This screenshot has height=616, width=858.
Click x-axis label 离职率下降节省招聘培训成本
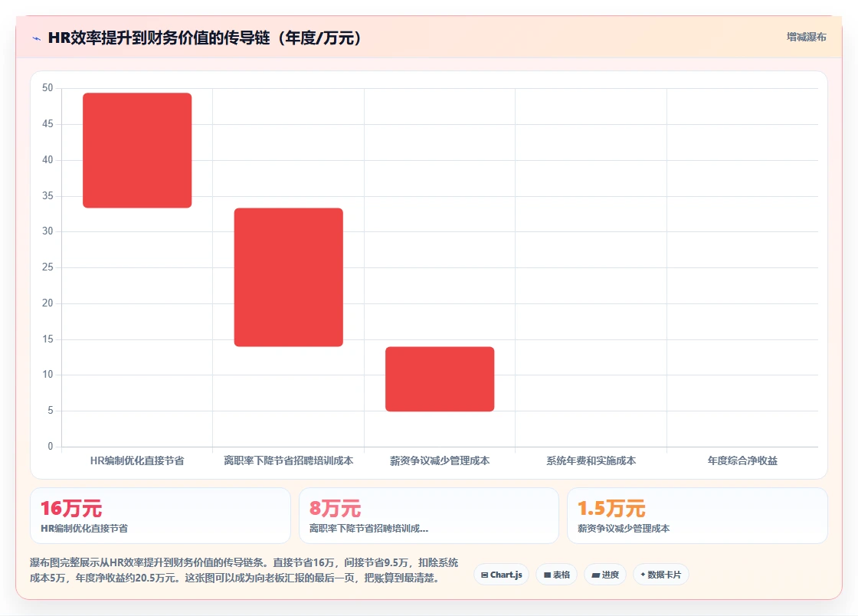pos(288,460)
